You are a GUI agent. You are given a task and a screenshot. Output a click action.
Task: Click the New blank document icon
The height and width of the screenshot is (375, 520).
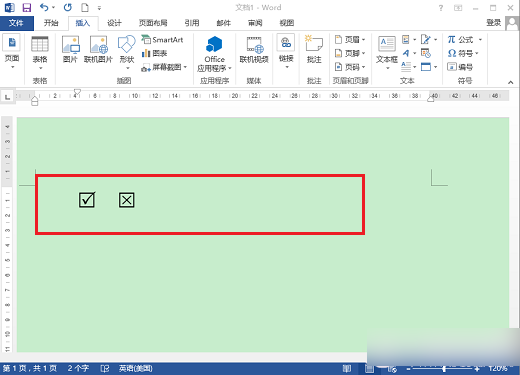[85, 7]
